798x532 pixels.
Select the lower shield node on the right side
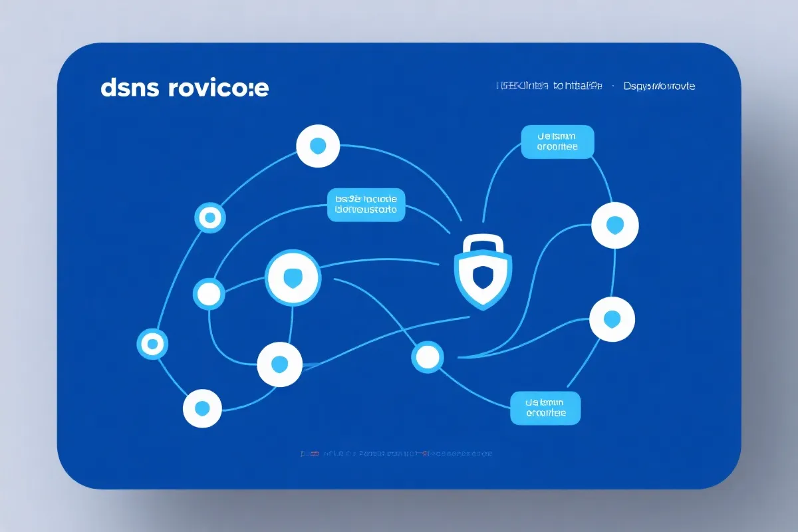coord(612,320)
